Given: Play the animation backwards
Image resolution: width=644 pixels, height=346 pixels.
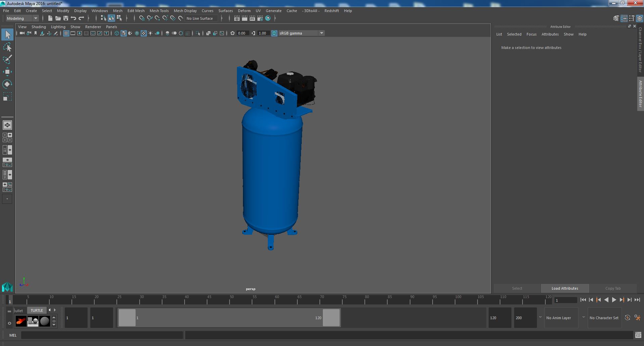Looking at the screenshot, I should tap(606, 300).
